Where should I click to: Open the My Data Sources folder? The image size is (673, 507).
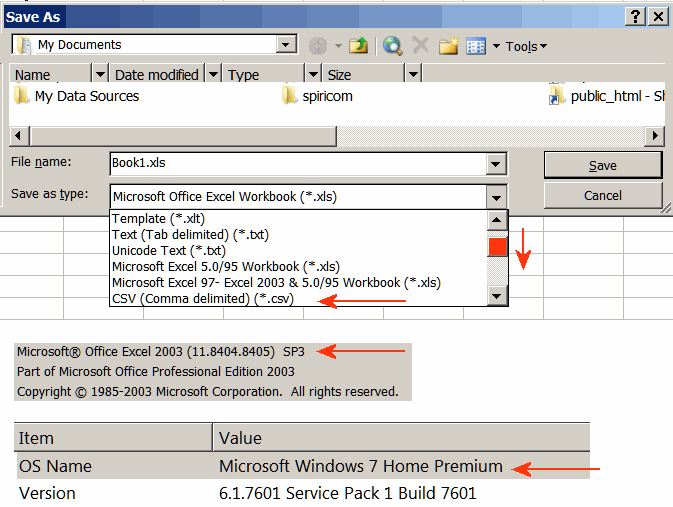[x=76, y=96]
